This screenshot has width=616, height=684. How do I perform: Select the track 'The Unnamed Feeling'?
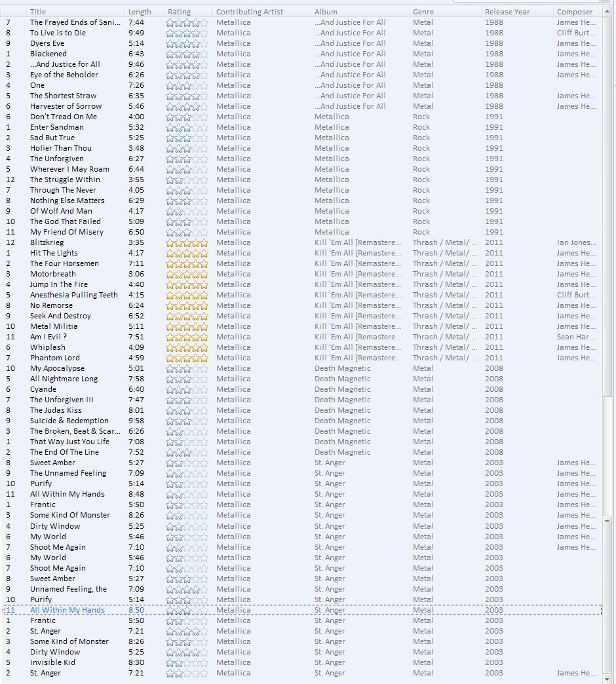(68, 473)
